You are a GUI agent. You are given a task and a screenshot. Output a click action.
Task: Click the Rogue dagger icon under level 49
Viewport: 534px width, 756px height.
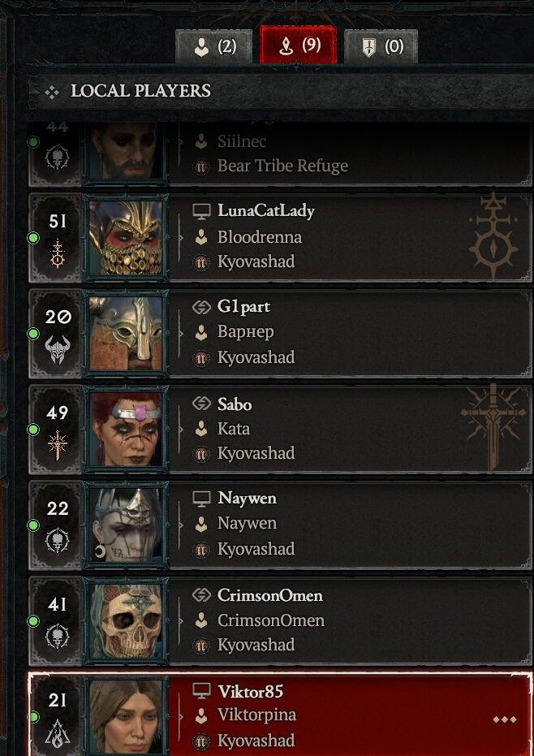(58, 445)
